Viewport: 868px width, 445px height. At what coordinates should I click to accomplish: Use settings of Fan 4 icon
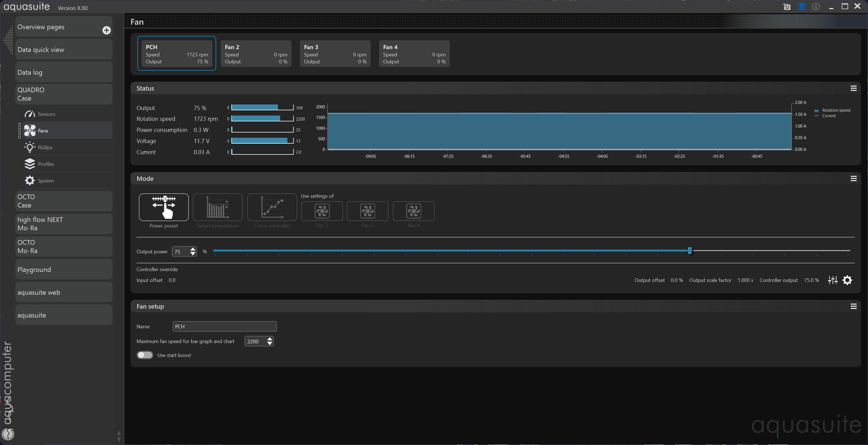(413, 211)
